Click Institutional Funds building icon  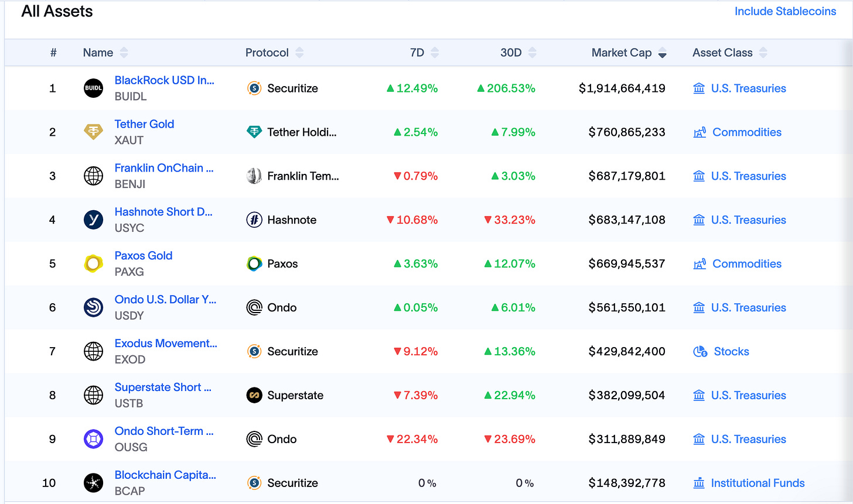(699, 484)
